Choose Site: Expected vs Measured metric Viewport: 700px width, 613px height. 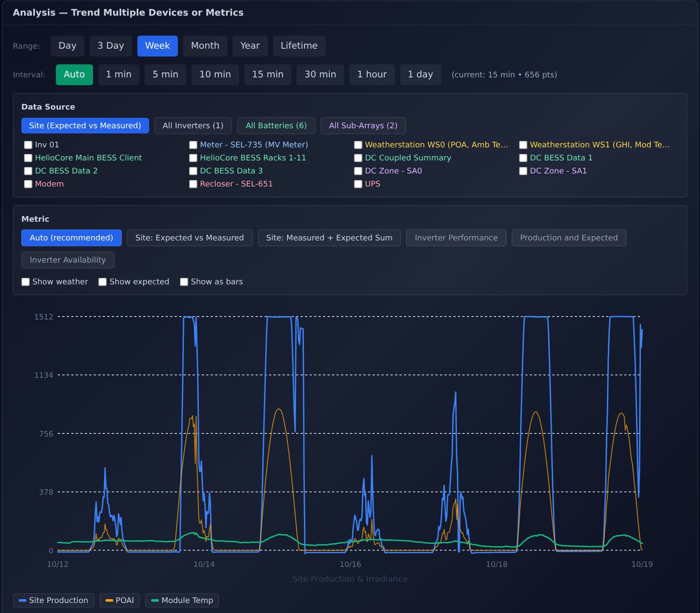(x=189, y=238)
